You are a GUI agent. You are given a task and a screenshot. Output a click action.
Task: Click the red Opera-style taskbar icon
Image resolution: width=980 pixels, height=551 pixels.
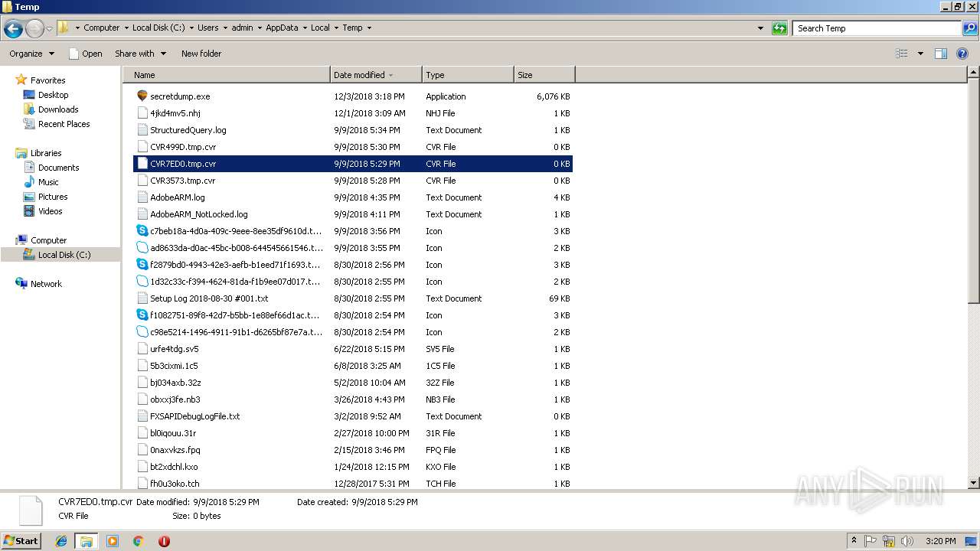164,541
